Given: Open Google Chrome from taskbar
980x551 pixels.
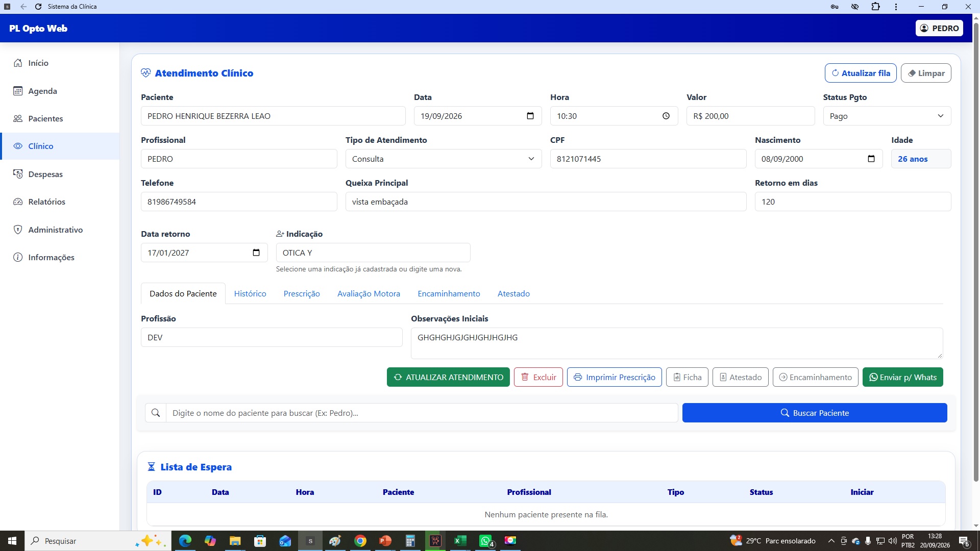Looking at the screenshot, I should point(360,541).
